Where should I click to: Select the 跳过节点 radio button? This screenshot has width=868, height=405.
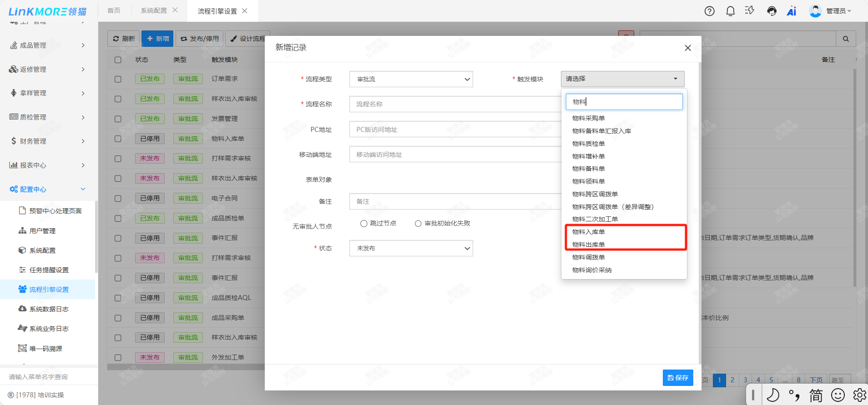click(363, 224)
